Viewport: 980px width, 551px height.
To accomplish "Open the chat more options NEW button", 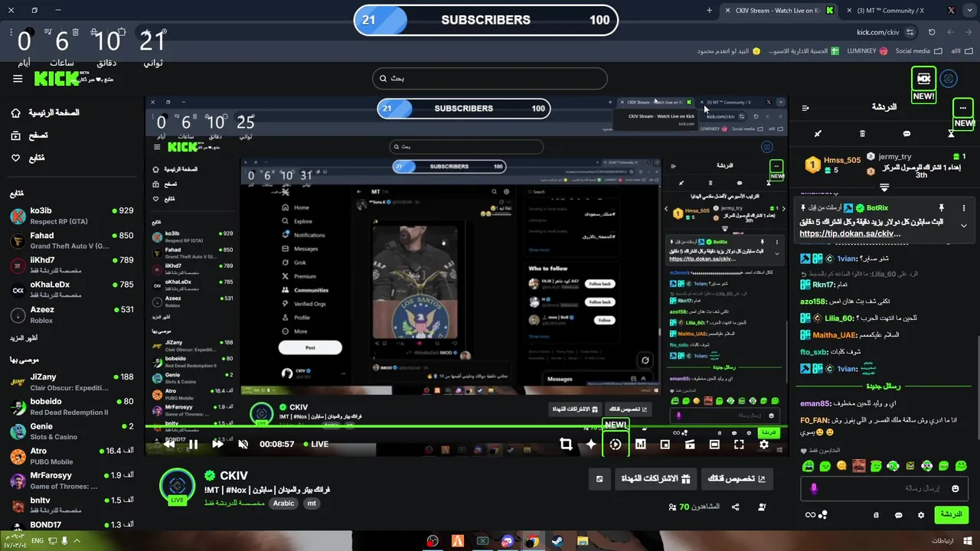I will click(x=963, y=108).
